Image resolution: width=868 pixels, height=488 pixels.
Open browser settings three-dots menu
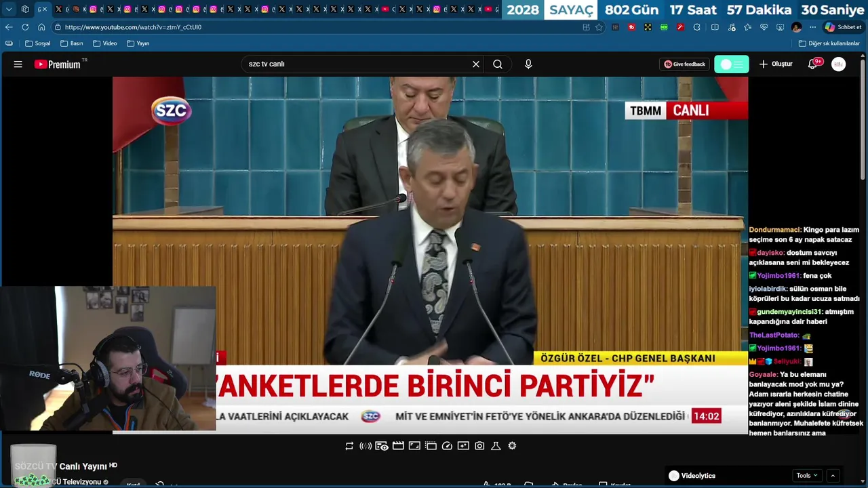click(813, 27)
